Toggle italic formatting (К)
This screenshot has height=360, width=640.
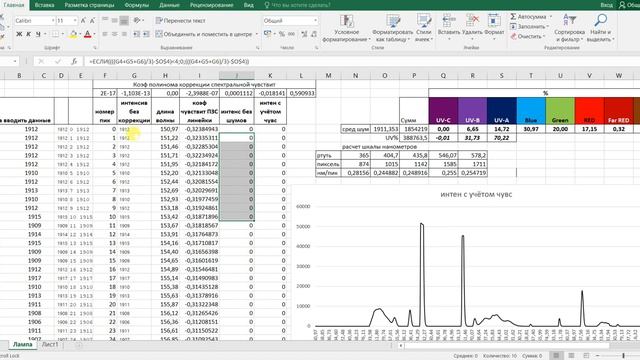[29, 34]
